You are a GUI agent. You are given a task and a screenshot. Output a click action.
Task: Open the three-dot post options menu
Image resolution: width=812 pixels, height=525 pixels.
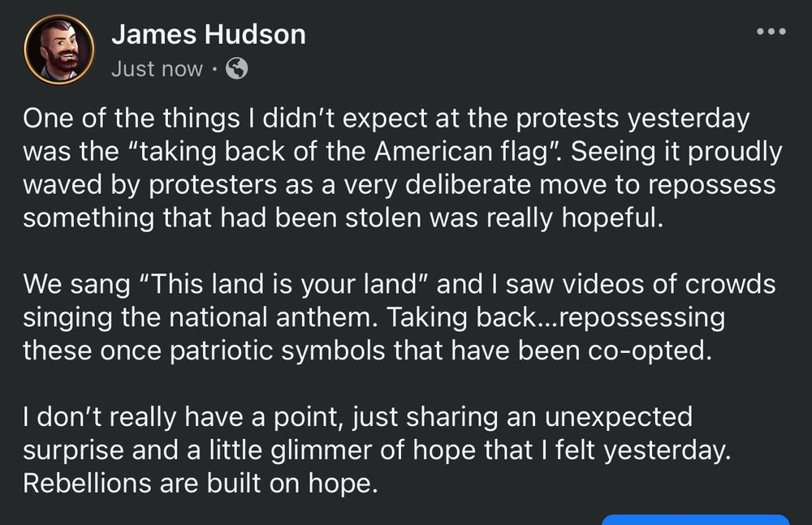click(x=771, y=32)
